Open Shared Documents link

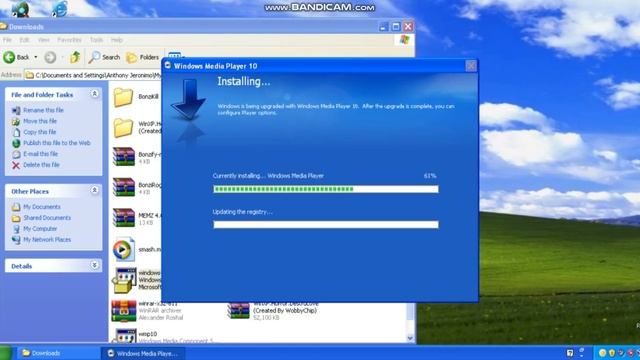[47, 218]
